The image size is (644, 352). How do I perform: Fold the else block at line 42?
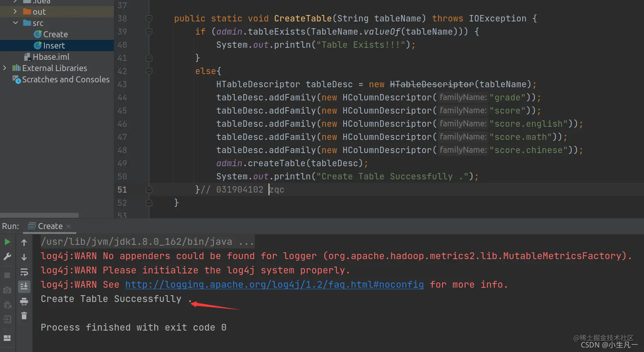149,71
